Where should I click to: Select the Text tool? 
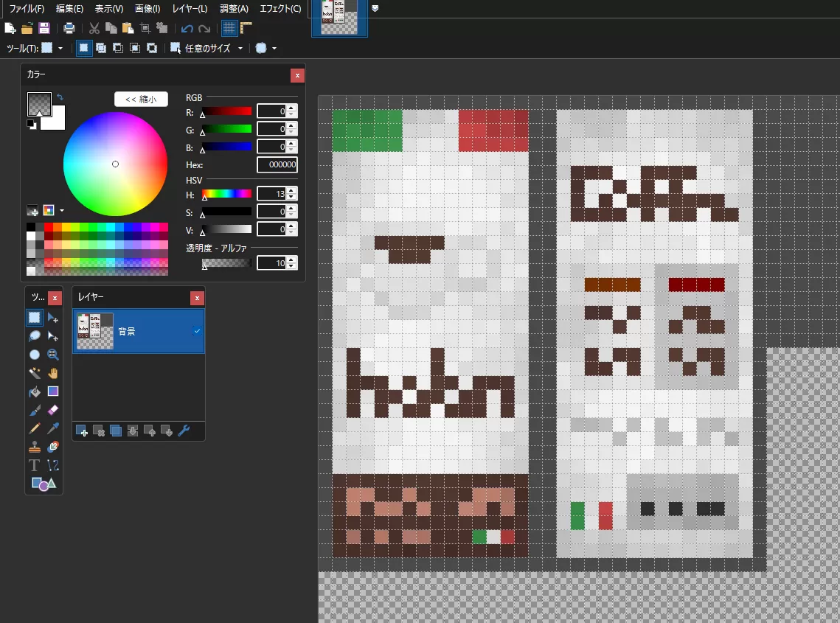click(34, 465)
